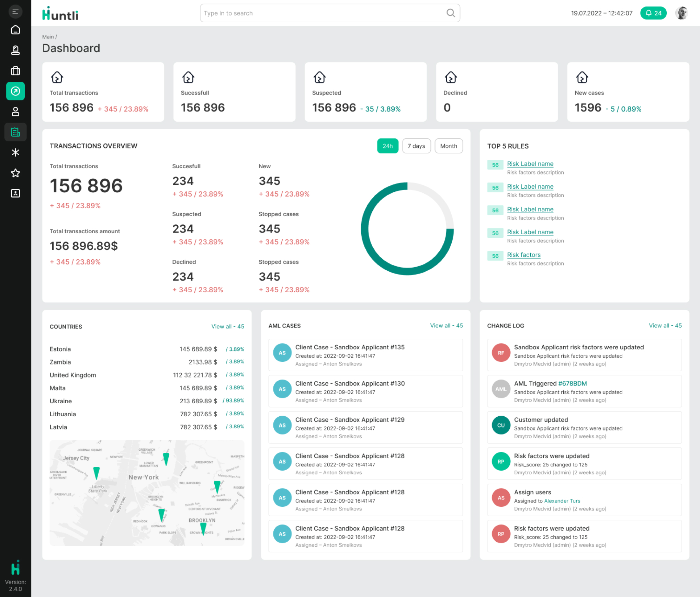Image resolution: width=700 pixels, height=597 pixels.
Task: Click the stamp icon in sidebar
Action: pos(15,50)
